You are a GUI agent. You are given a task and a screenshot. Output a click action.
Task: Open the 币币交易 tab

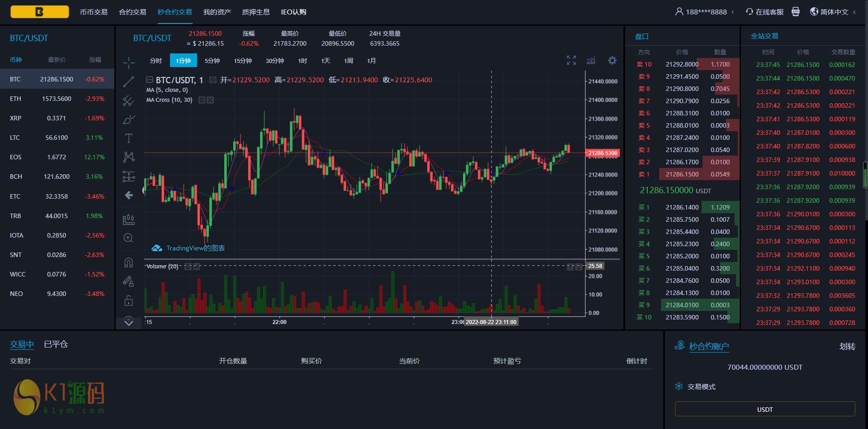pos(94,12)
